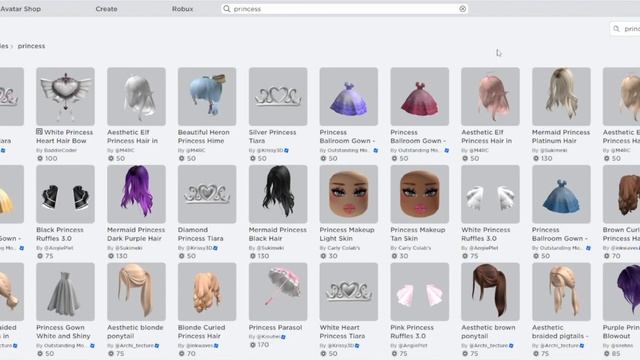Click creator name under Mermaid Princess Platinum Hair

553,150
